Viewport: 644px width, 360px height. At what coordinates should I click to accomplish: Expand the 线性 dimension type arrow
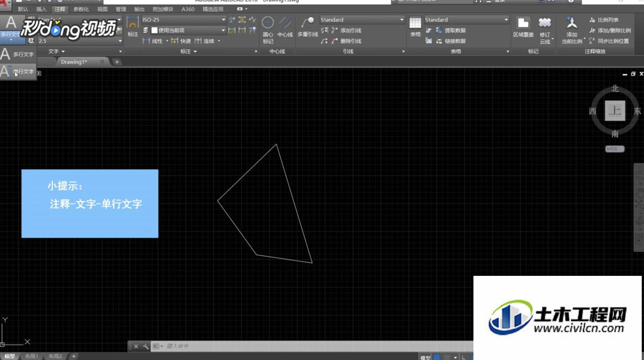167,41
